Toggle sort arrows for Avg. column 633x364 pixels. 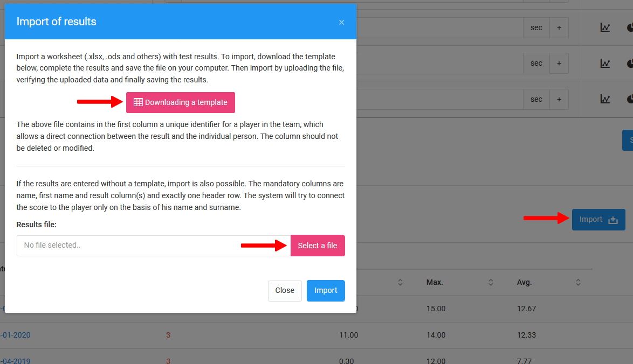click(578, 282)
